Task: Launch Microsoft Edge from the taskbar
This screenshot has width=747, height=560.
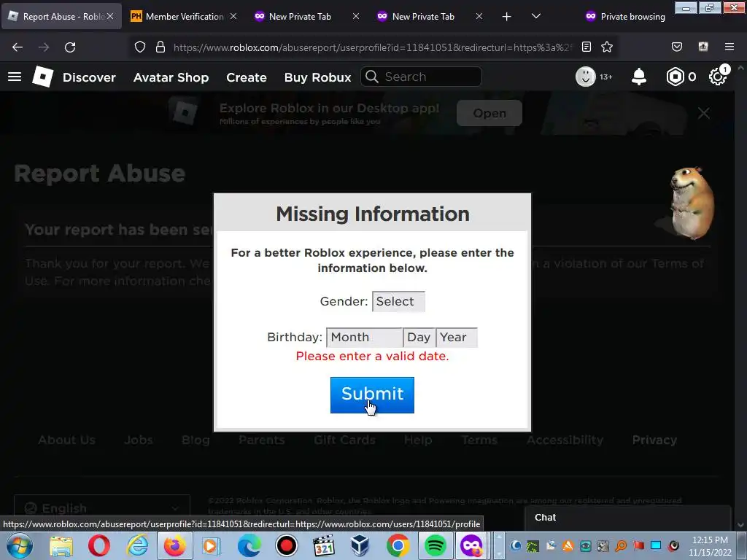Action: coord(249,545)
